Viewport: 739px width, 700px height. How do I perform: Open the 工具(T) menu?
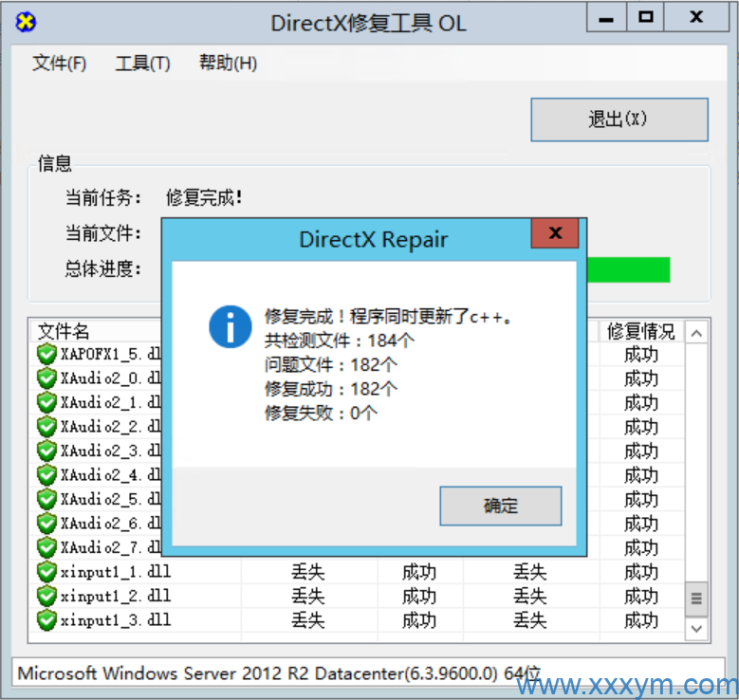143,64
